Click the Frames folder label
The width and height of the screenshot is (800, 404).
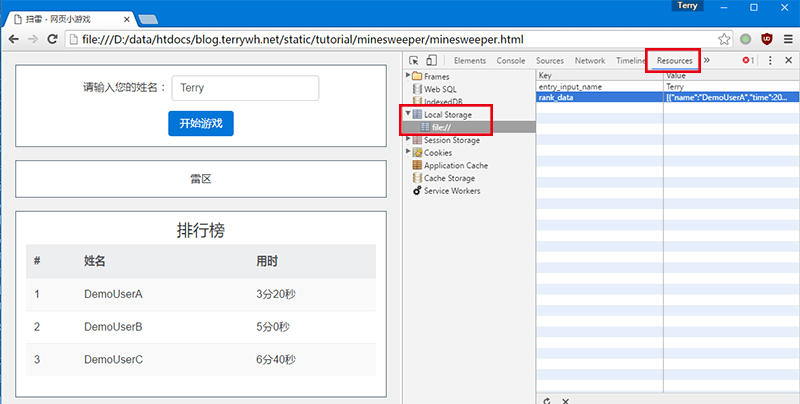point(437,77)
